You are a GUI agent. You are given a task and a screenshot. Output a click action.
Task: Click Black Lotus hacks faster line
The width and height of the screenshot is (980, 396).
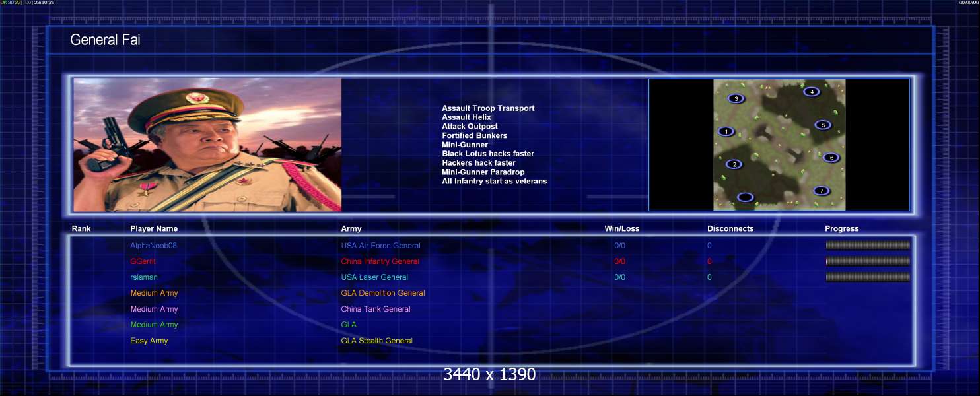(x=488, y=154)
